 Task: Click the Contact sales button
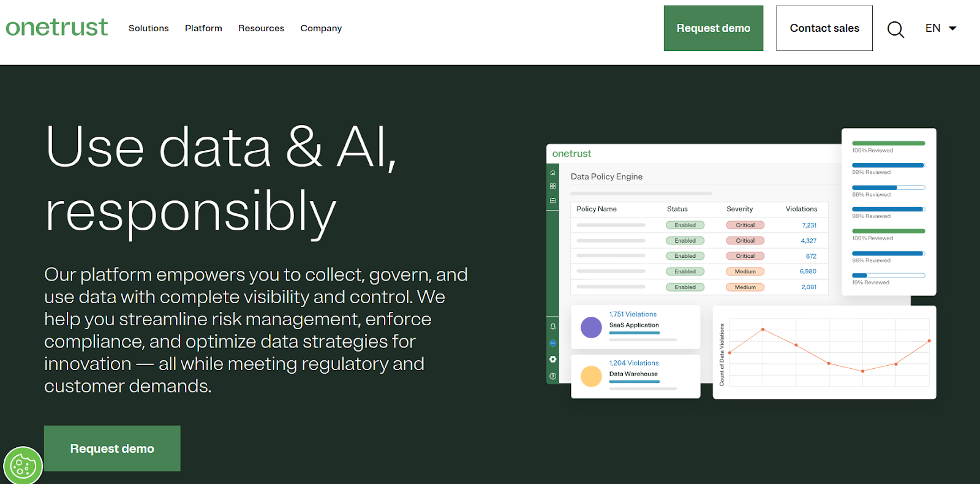point(824,28)
